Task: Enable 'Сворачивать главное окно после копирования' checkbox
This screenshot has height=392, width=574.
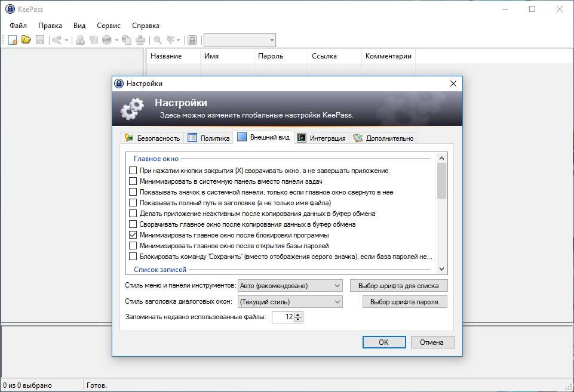Action: coord(133,224)
